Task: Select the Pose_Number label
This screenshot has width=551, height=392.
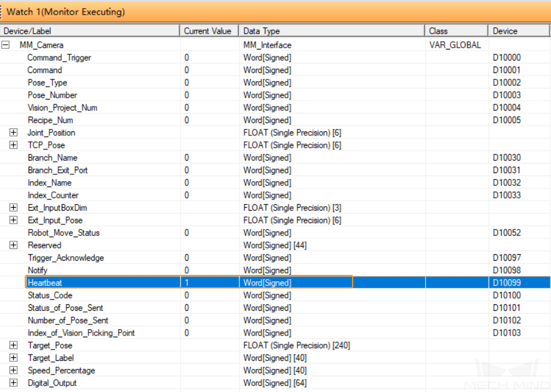Action: pyautogui.click(x=52, y=95)
